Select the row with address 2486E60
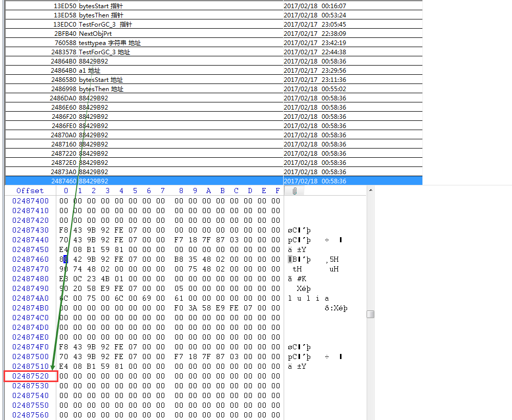 point(214,107)
